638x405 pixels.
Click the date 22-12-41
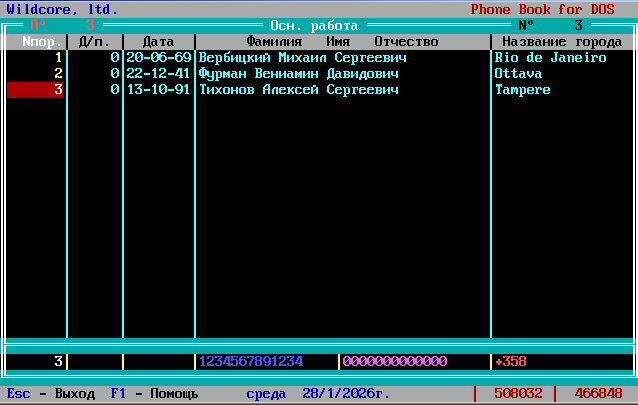point(158,74)
